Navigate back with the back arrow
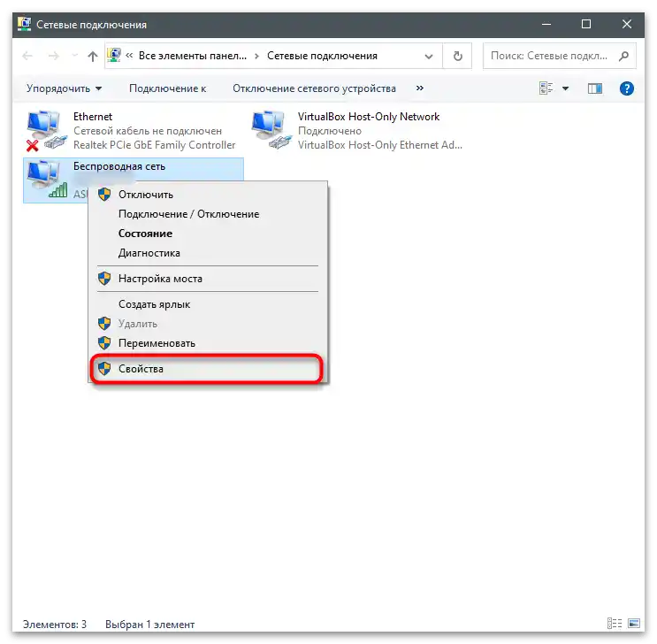 pyautogui.click(x=27, y=56)
